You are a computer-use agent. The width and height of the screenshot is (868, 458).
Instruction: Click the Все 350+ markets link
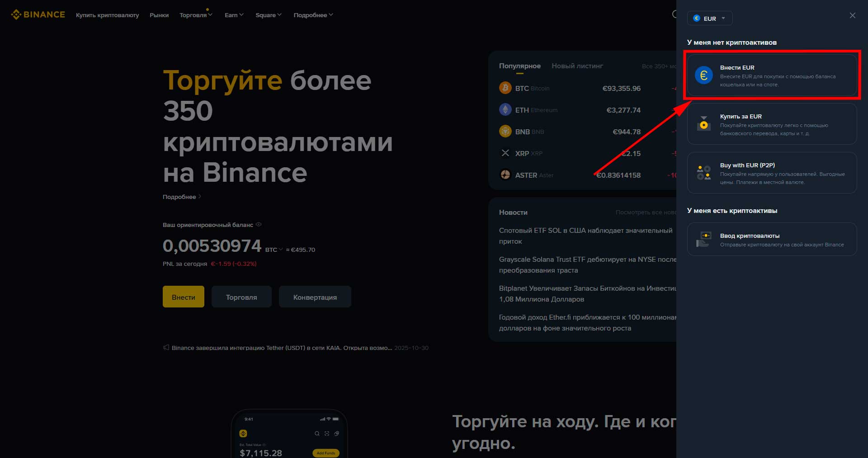(x=659, y=66)
